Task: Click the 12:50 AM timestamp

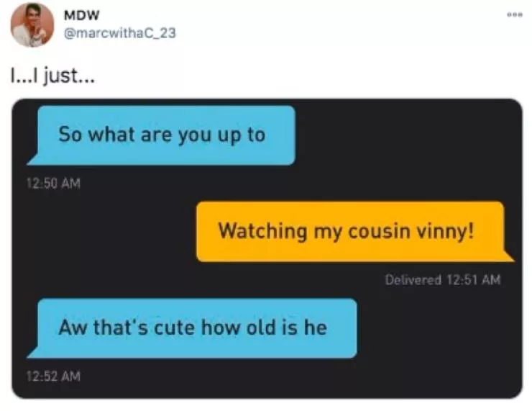Action: pos(54,184)
